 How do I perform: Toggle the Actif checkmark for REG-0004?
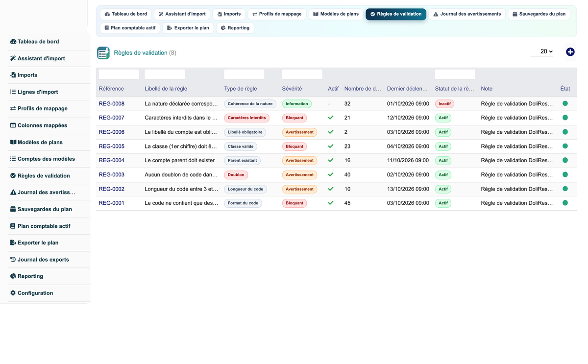(x=331, y=160)
